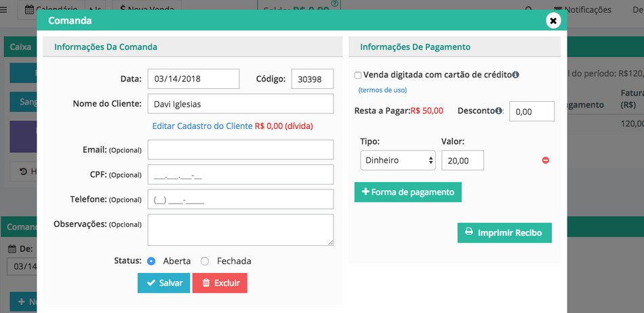The height and width of the screenshot is (313, 644).
Task: Open the termos de uso link
Action: [382, 90]
